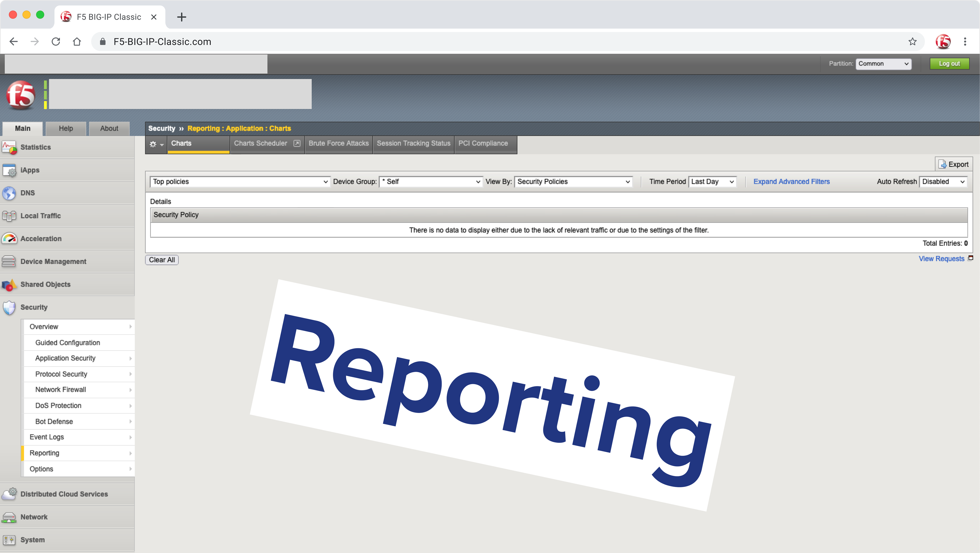This screenshot has width=980, height=553.
Task: Click the Log out button
Action: [x=949, y=64]
